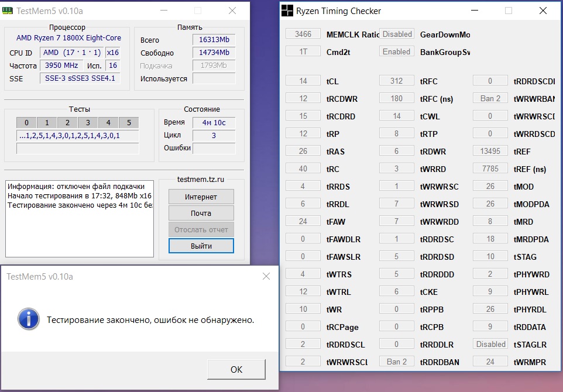Click the tWR value 10
The width and height of the screenshot is (563, 392).
click(303, 309)
